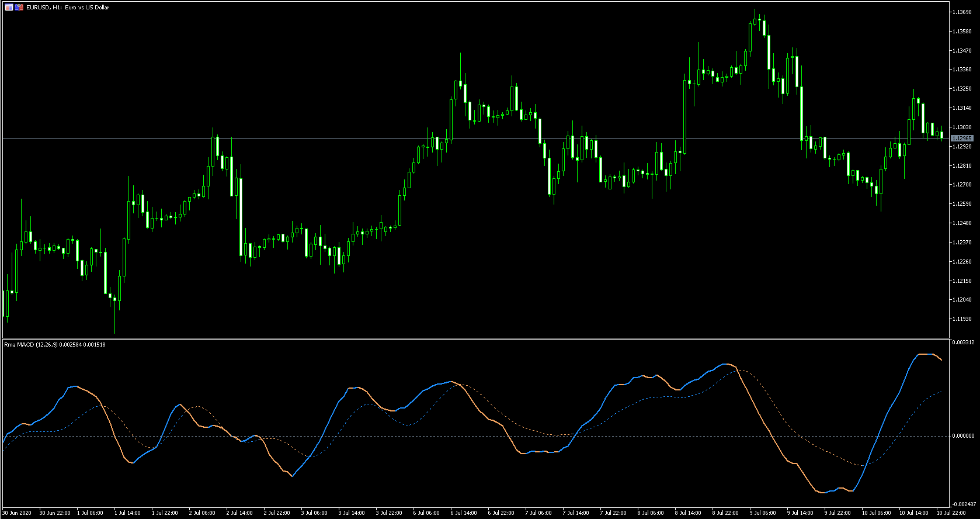Select the 0.003312 indicator scale maximum label
Viewport: 980px width, 519px height.
[x=963, y=342]
